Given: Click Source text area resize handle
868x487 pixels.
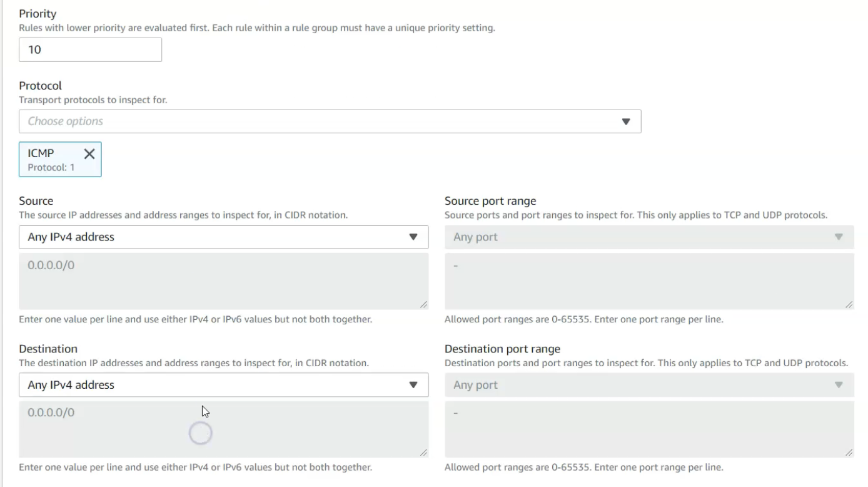Looking at the screenshot, I should pyautogui.click(x=424, y=304).
